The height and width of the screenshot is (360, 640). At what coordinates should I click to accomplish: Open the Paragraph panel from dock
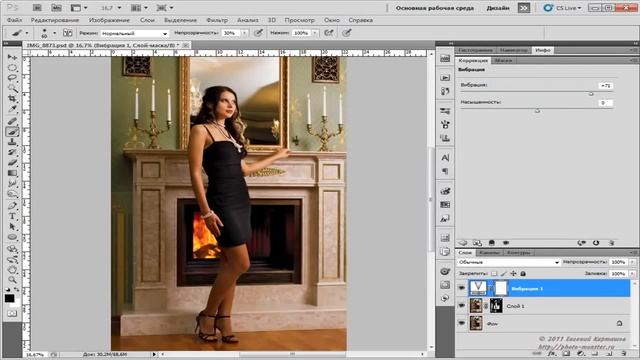pyautogui.click(x=445, y=171)
